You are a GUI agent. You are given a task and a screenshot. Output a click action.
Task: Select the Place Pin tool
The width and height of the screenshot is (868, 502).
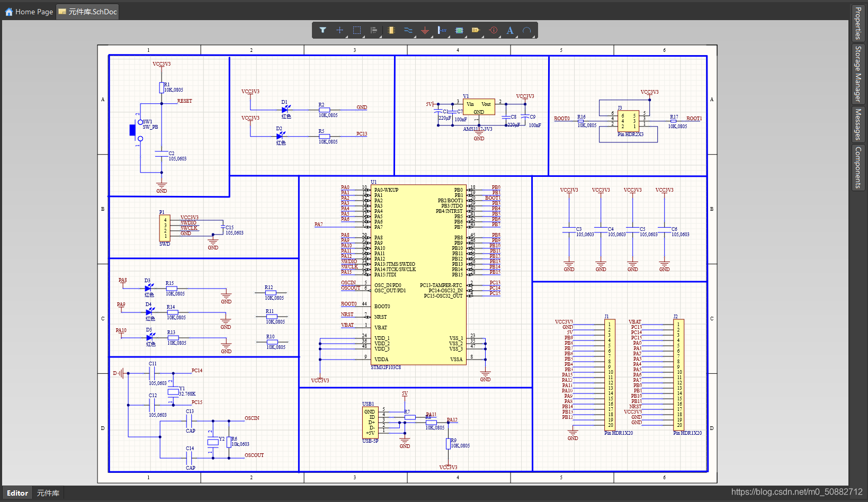(x=442, y=30)
